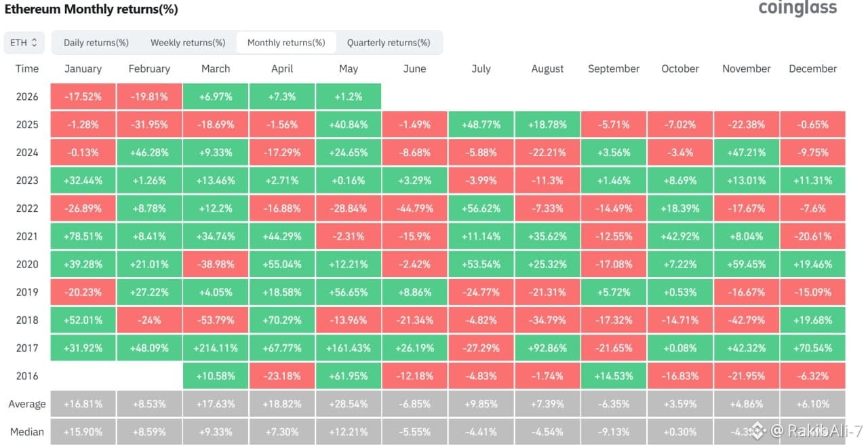Viewport: 868px width, 448px height.
Task: Click the 2020 November +59.45% cell
Action: (747, 264)
